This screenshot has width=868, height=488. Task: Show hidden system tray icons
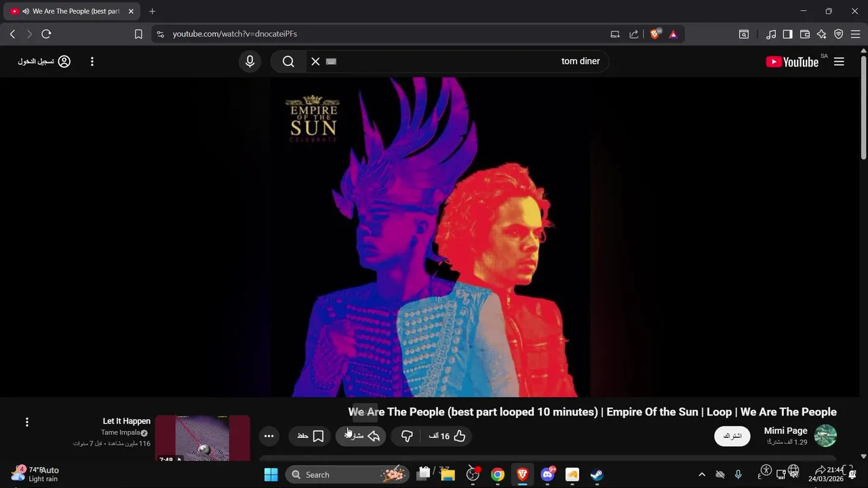point(702,474)
